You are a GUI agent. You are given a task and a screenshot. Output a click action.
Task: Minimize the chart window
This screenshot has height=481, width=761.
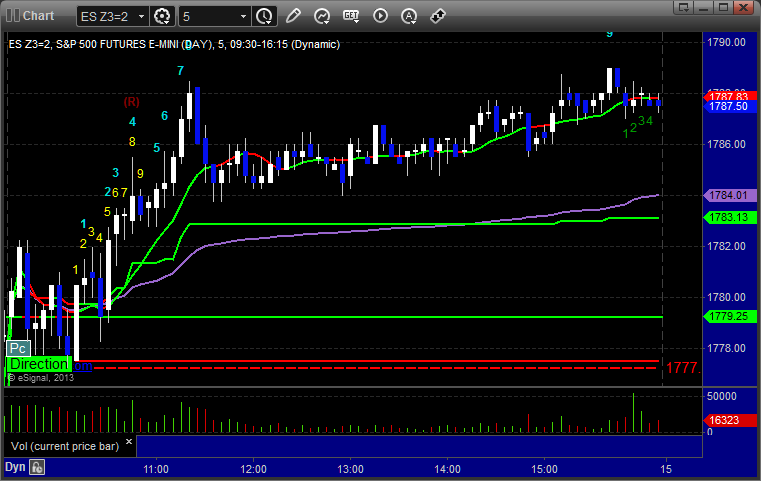pos(704,7)
